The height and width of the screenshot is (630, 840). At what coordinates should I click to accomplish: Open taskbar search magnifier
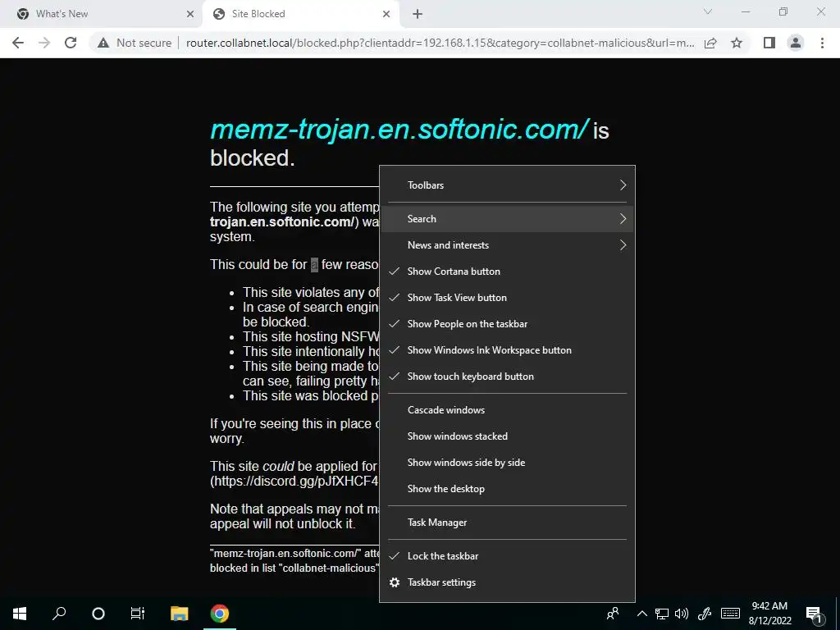click(x=59, y=614)
